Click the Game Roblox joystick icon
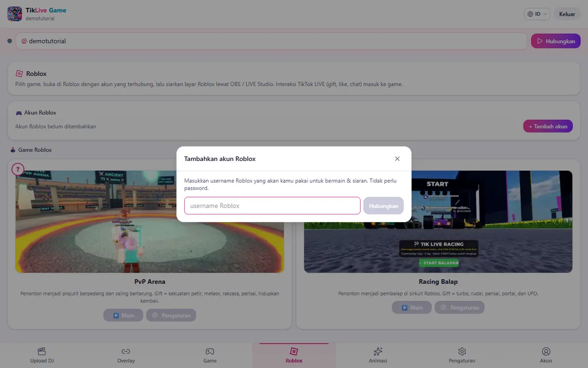This screenshot has height=368, width=588. (x=13, y=150)
